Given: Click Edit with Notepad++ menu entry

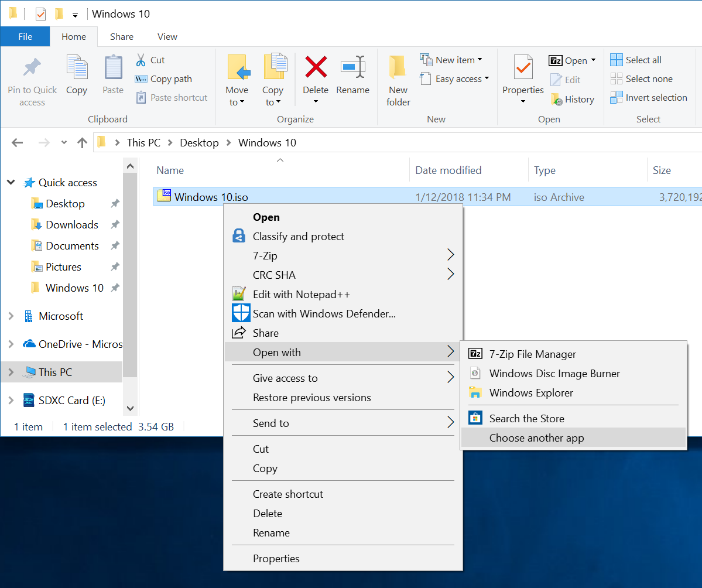Looking at the screenshot, I should (301, 295).
